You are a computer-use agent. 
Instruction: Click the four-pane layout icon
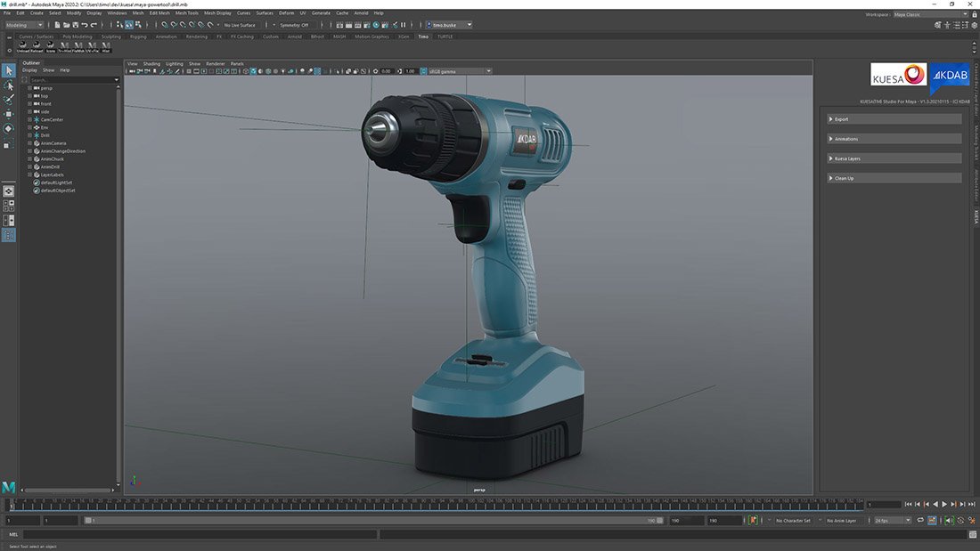(9, 206)
